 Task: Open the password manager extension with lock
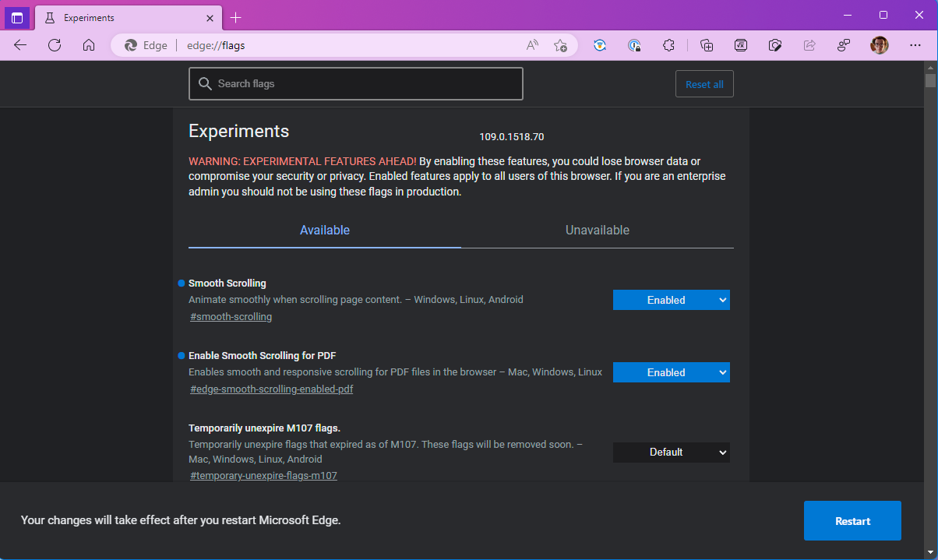coord(634,45)
